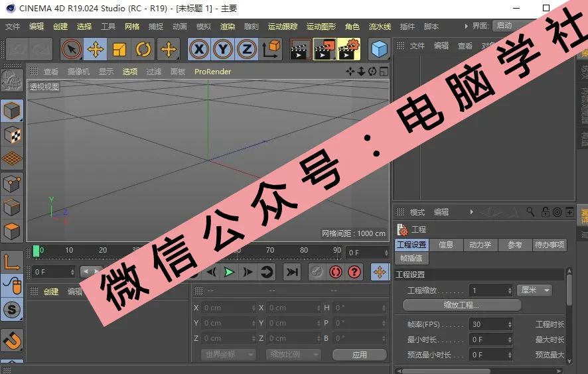The image size is (588, 374).
Task: Toggle autokeying red circle button
Action: tap(335, 272)
